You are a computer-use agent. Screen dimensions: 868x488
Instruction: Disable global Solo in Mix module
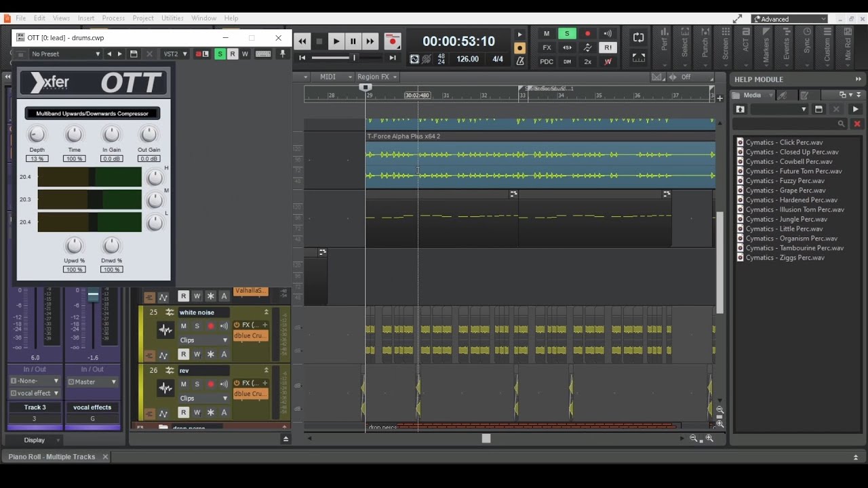[567, 34]
